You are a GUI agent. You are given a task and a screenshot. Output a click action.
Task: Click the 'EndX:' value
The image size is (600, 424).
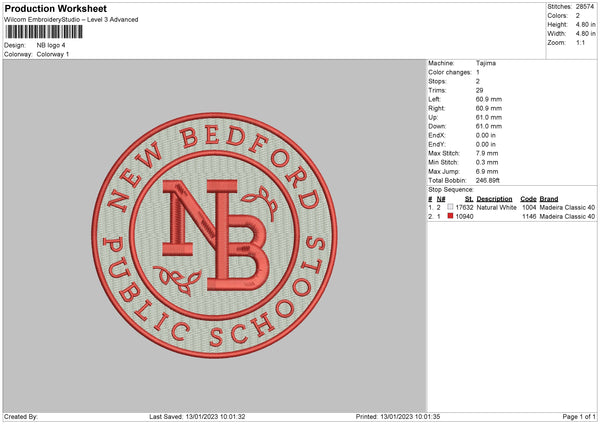tap(486, 135)
